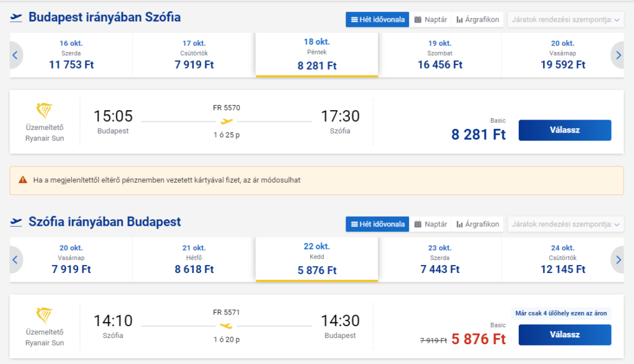Click the Ryanair harp logo on flight FR 5570
Image resolution: width=634 pixels, height=364 pixels.
click(x=45, y=111)
